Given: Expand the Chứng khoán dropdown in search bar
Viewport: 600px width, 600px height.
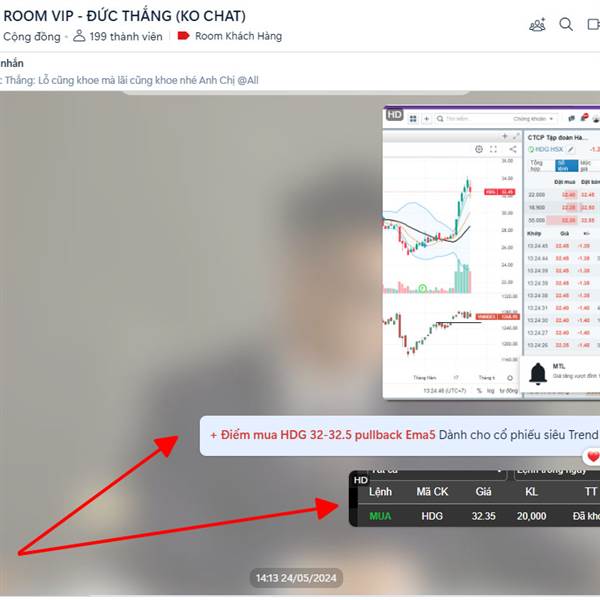Looking at the screenshot, I should click(533, 119).
